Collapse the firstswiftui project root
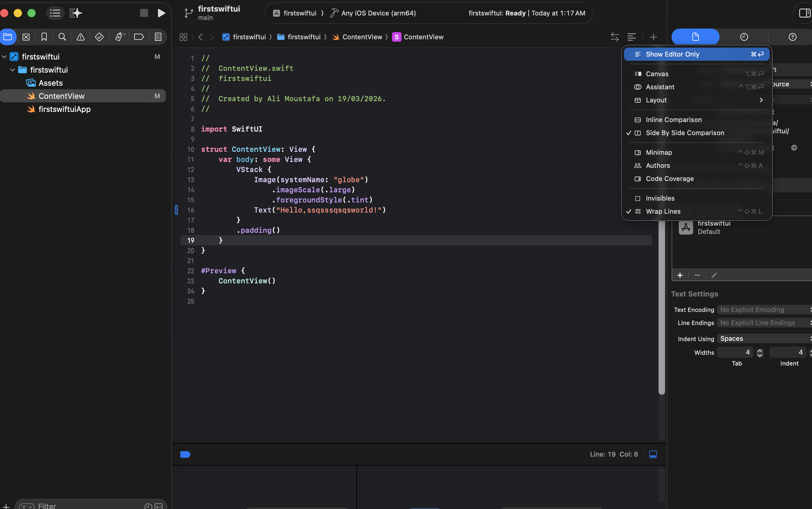This screenshot has height=509, width=812. click(4, 57)
